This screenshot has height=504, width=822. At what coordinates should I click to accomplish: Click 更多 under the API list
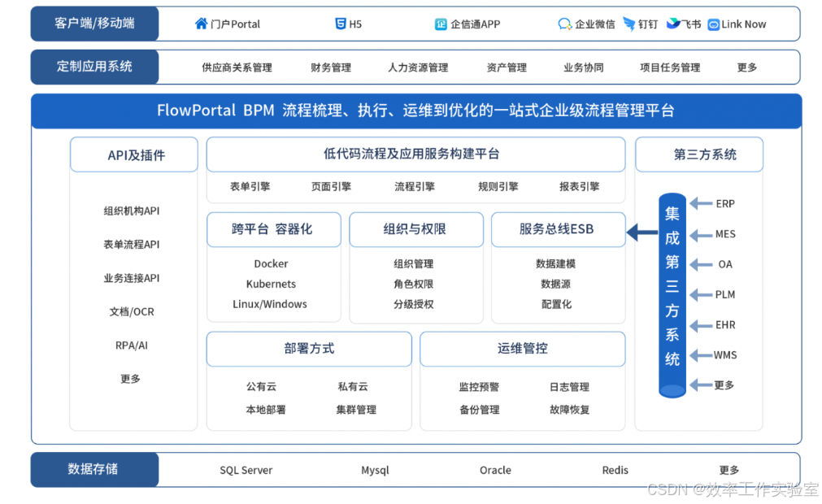tap(131, 379)
